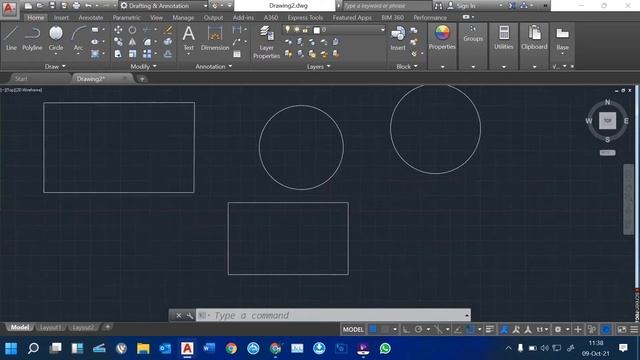Select the Line tool
The height and width of the screenshot is (360, 640).
pos(11,38)
